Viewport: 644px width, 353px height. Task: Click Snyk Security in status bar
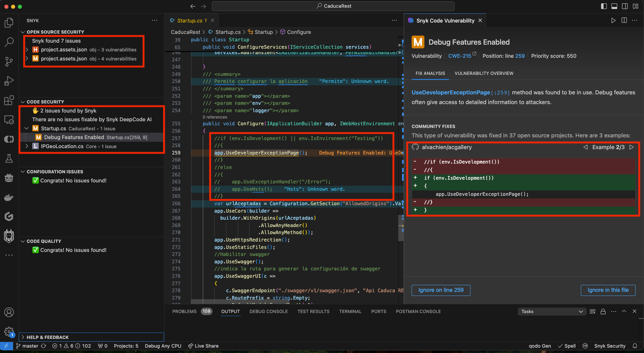coord(610,346)
